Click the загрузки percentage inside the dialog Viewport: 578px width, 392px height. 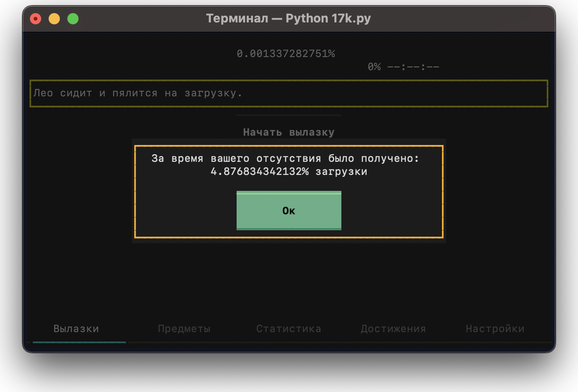(289, 171)
